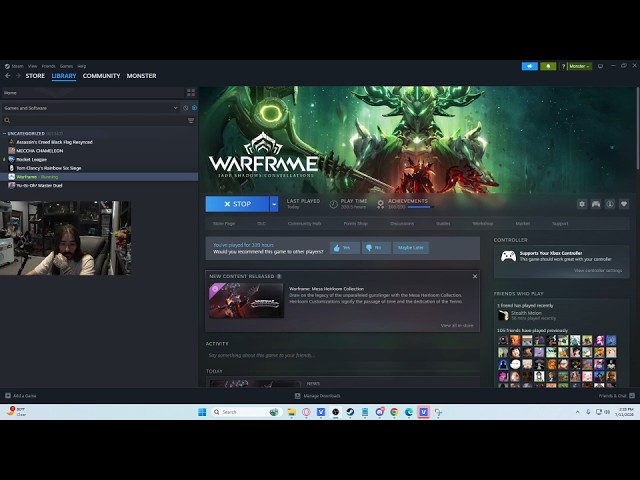Screen dimensions: 640x480
Task: Open the Friends menu
Action: [49, 66]
